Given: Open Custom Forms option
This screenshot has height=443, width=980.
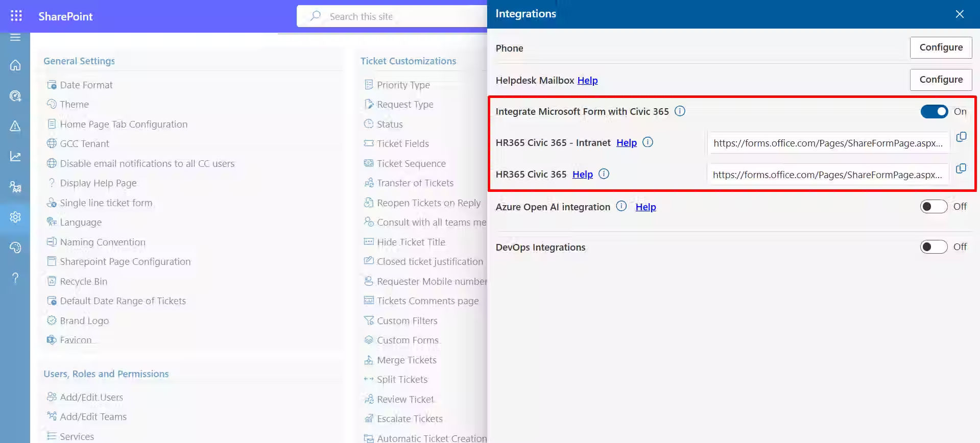Looking at the screenshot, I should click(x=408, y=340).
